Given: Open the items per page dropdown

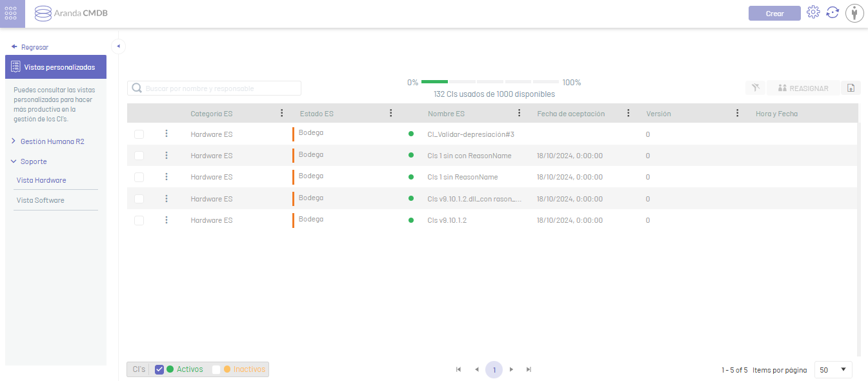Looking at the screenshot, I should [x=833, y=369].
